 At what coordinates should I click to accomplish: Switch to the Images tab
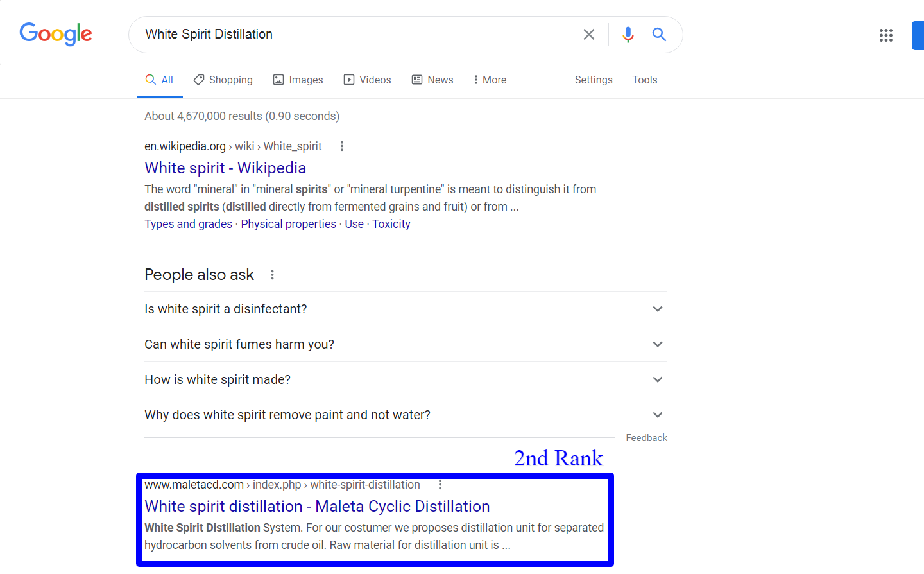(298, 80)
